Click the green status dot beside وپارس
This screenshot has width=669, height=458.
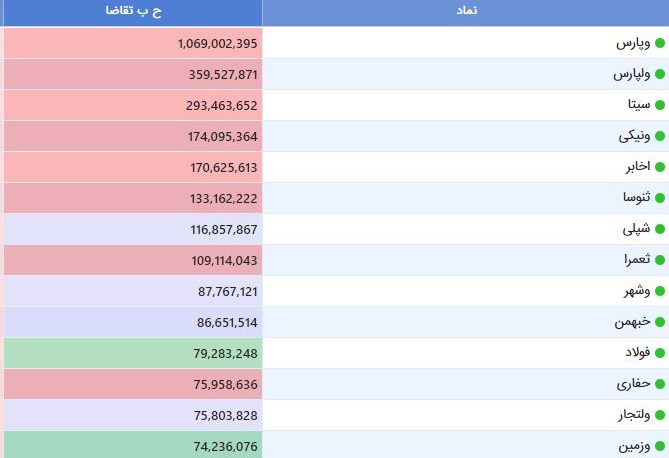point(660,43)
